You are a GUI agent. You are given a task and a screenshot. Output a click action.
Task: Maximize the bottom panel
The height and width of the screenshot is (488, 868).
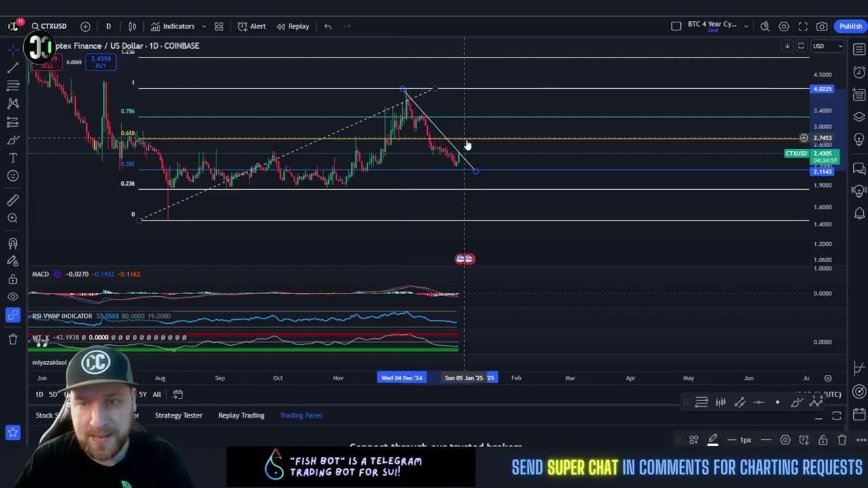click(837, 416)
